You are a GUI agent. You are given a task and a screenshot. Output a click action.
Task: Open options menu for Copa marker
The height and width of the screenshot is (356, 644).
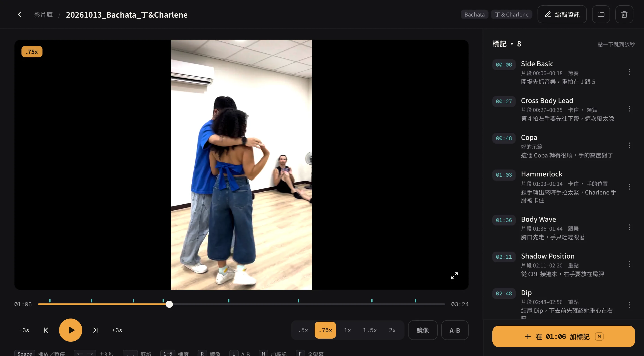pos(629,146)
